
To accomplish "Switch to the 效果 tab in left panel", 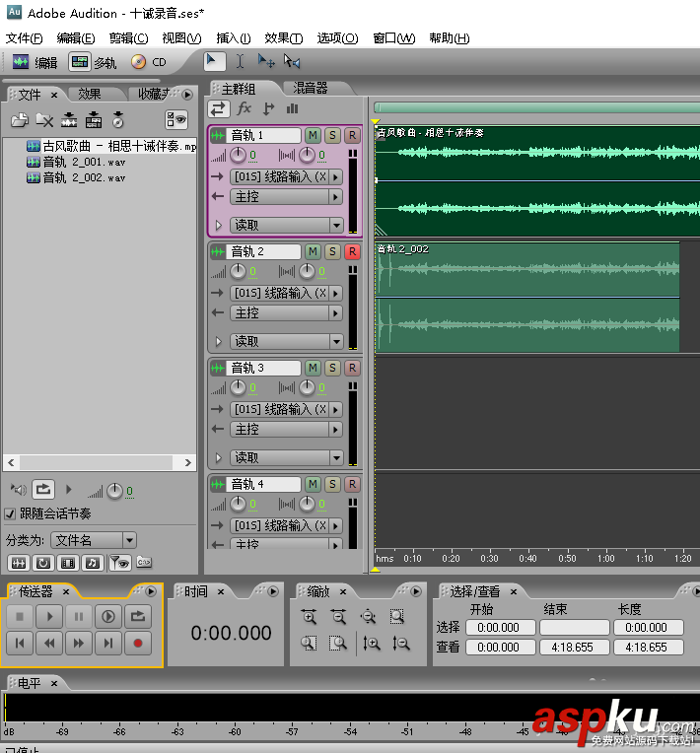I will pos(90,95).
